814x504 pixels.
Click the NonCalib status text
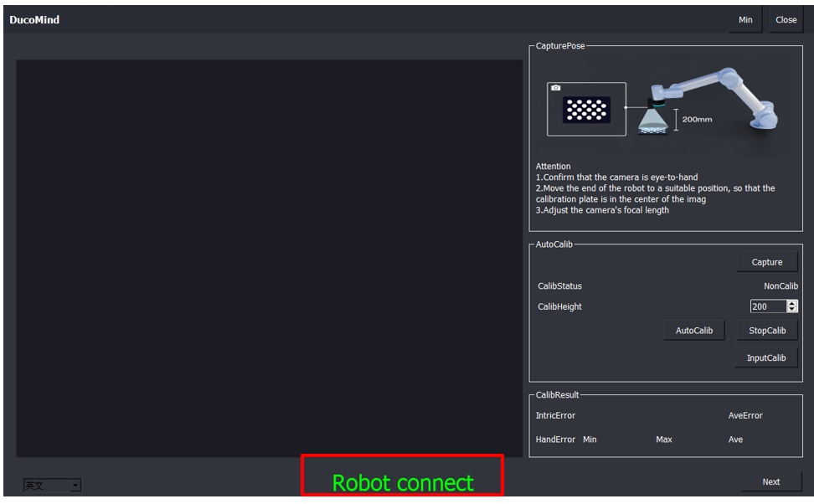781,286
